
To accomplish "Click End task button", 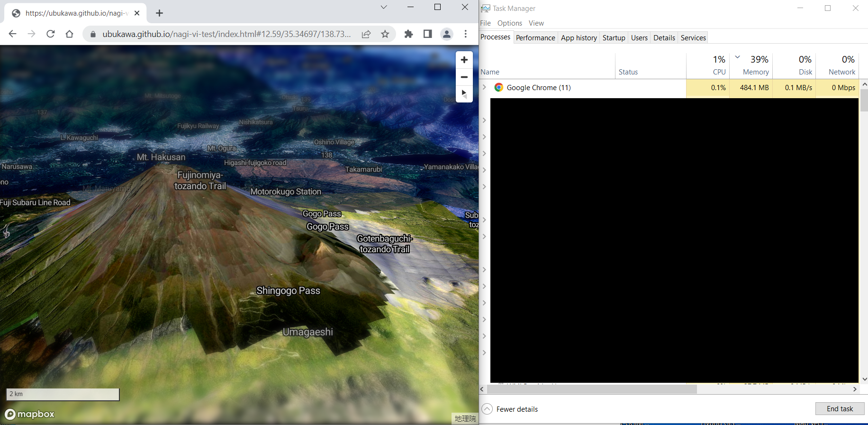I will 840,409.
